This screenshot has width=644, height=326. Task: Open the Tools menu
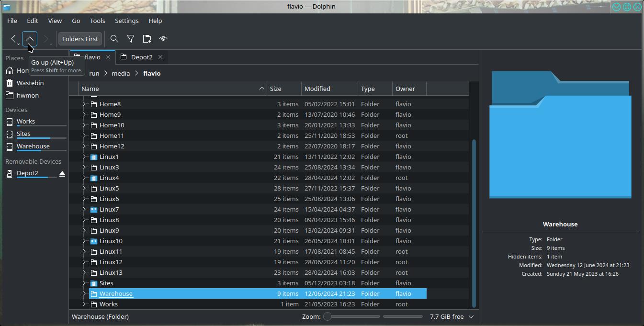(x=97, y=21)
